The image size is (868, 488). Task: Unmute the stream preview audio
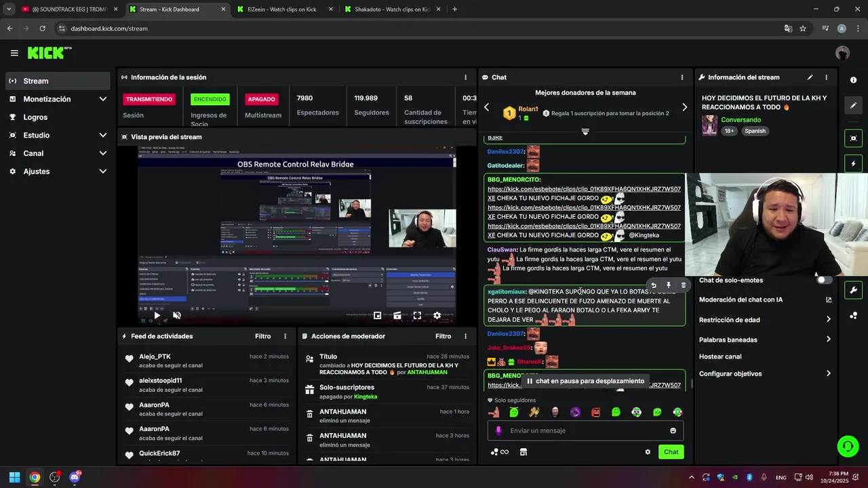(x=177, y=315)
